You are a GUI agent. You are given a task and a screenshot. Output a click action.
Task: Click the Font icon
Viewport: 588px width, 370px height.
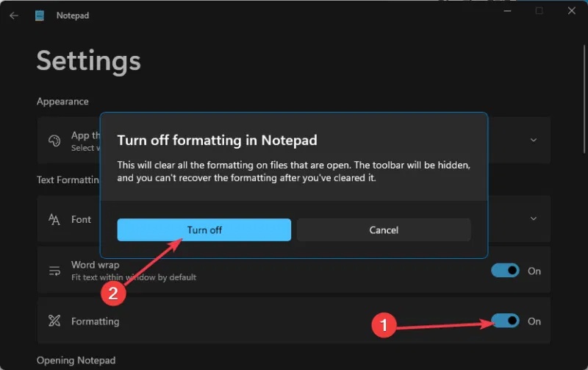(54, 219)
